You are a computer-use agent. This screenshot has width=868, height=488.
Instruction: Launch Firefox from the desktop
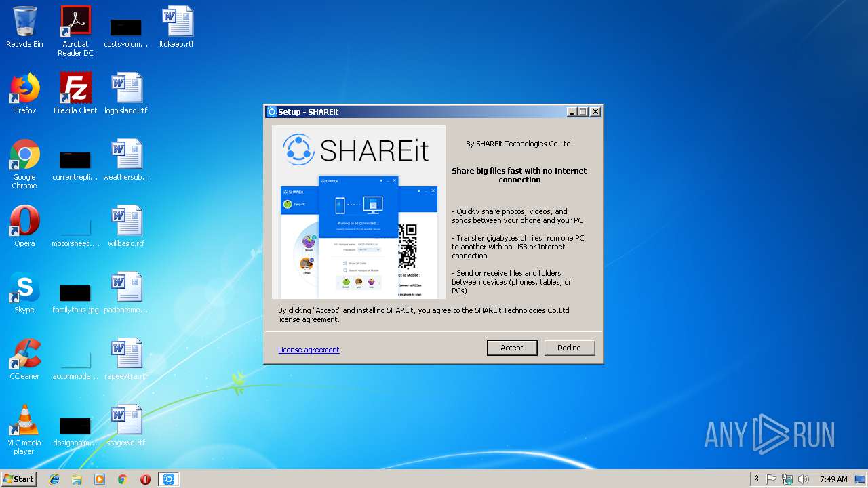[24, 94]
